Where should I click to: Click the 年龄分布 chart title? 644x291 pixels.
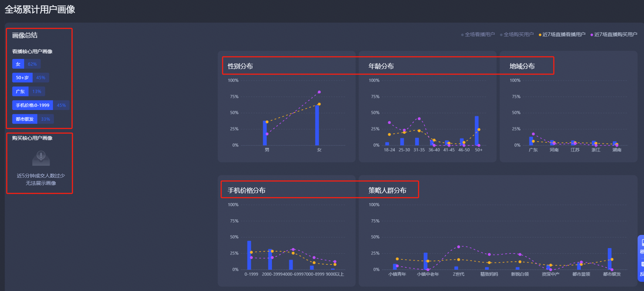[381, 66]
